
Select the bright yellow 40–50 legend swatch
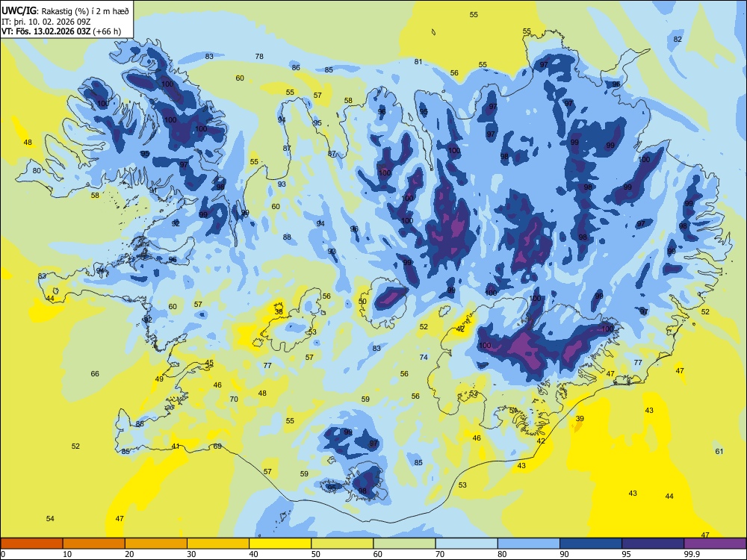[x=280, y=544]
